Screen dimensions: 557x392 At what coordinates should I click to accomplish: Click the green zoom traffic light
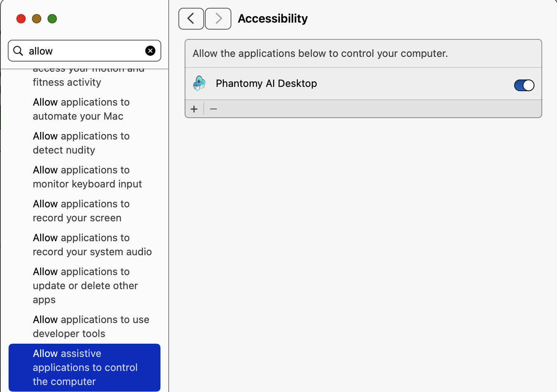click(x=52, y=18)
